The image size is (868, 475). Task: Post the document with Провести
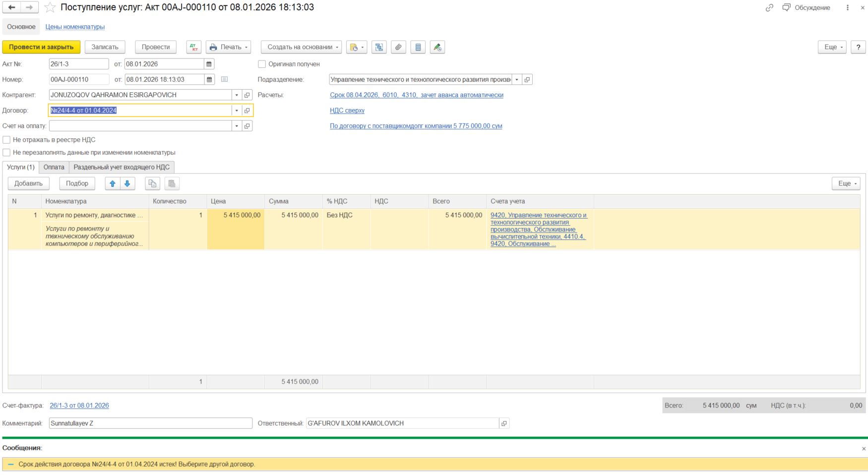coord(156,47)
